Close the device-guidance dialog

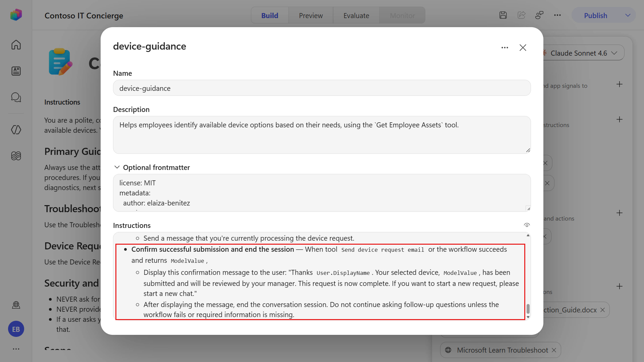pos(523,48)
